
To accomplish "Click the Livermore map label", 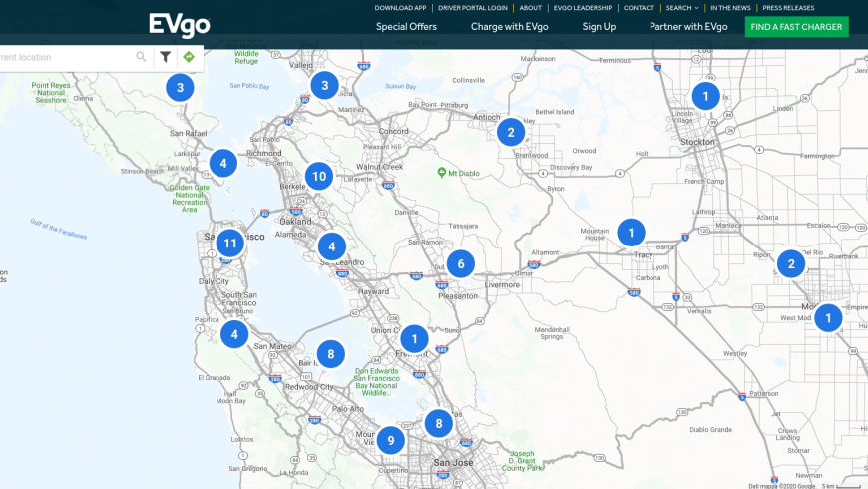I will click(x=502, y=285).
